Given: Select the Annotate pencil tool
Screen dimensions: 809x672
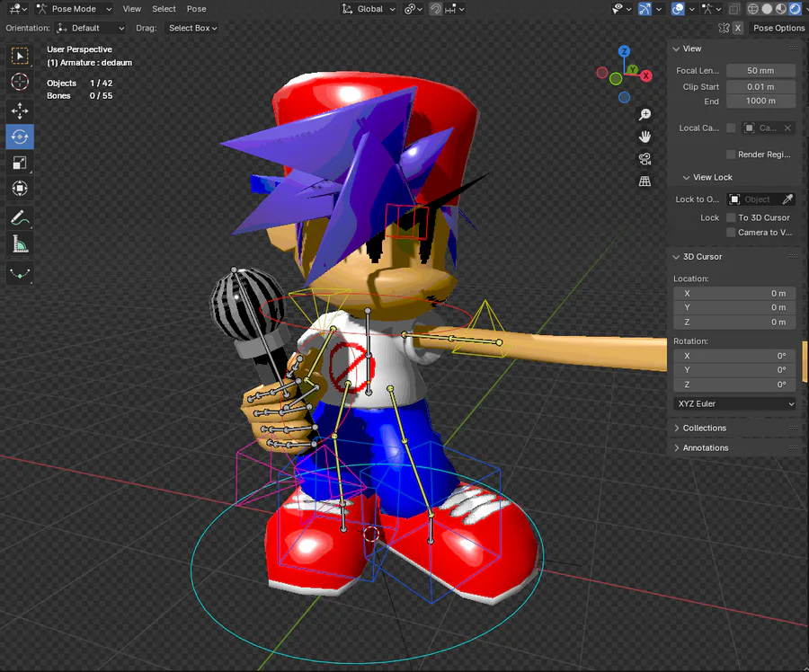Looking at the screenshot, I should coord(20,218).
